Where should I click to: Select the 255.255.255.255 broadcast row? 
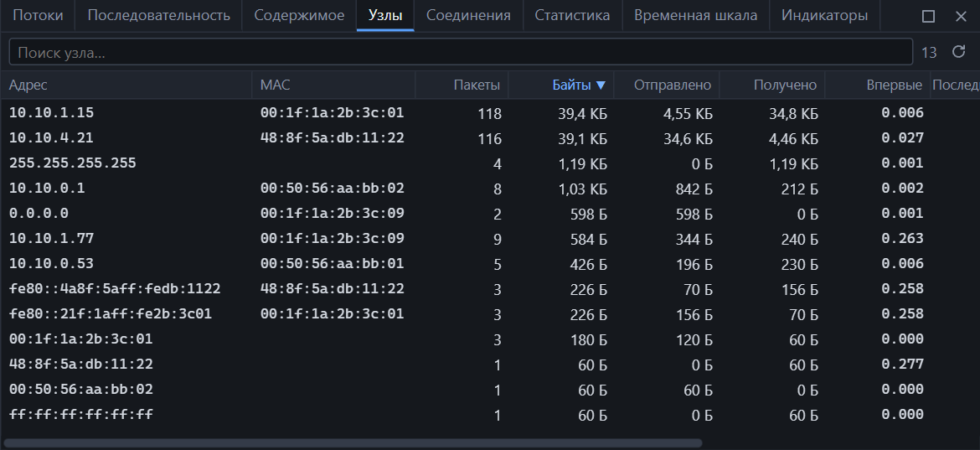[490, 163]
